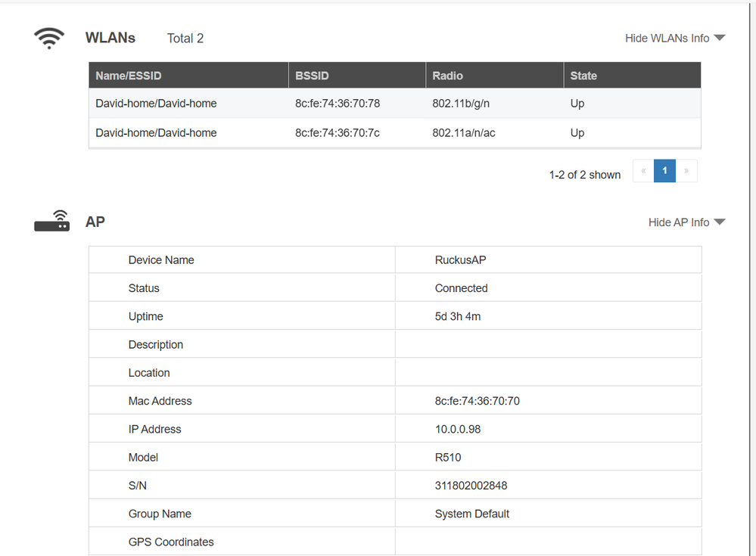756x556 pixels.
Task: Click the BSSID 8c:fe:74:36:70:7c cell
Action: click(338, 133)
